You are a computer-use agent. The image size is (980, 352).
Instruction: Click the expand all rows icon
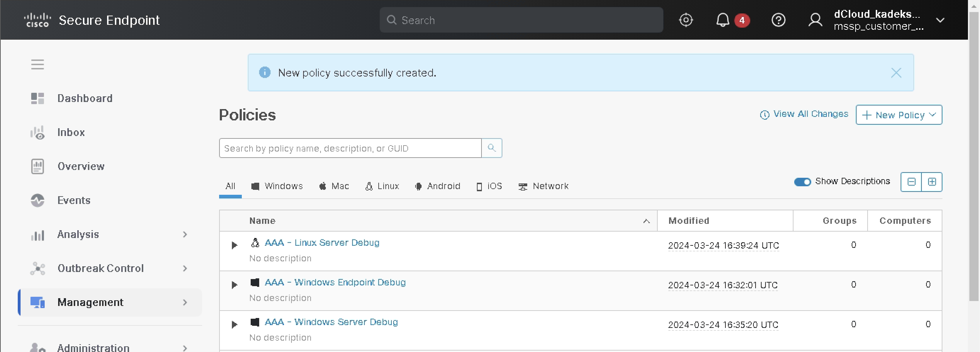click(x=932, y=182)
